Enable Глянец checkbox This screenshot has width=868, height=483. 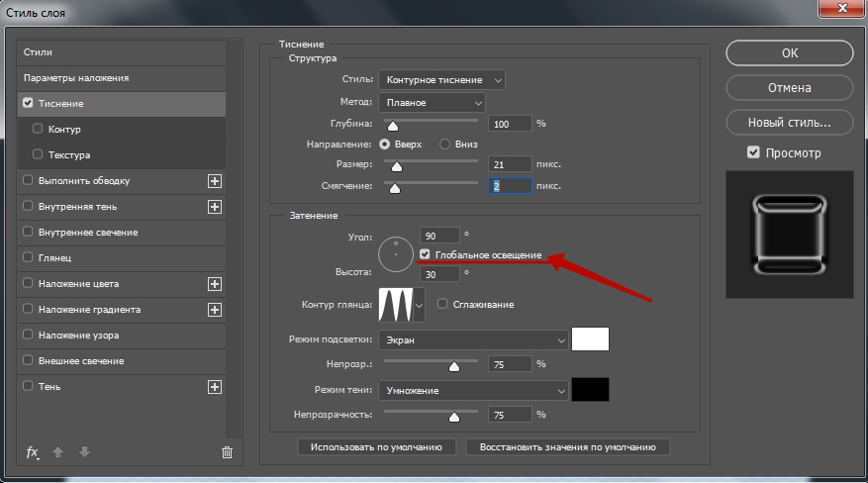[28, 256]
